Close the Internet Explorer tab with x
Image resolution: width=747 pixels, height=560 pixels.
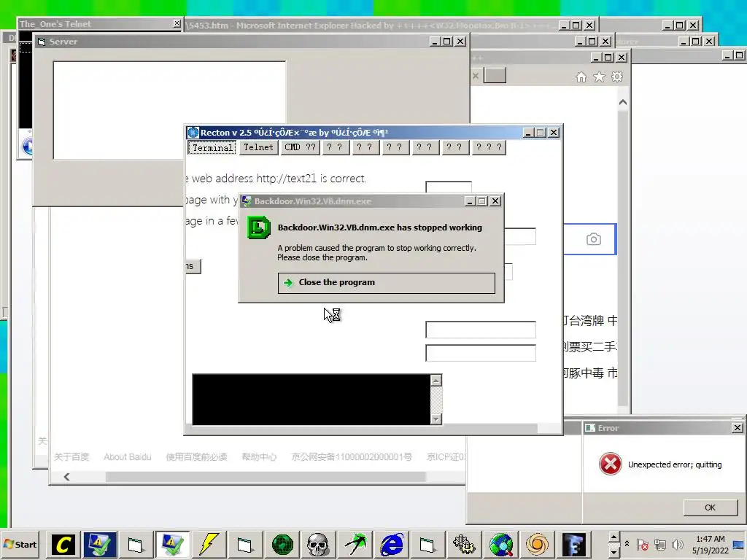coord(476,75)
